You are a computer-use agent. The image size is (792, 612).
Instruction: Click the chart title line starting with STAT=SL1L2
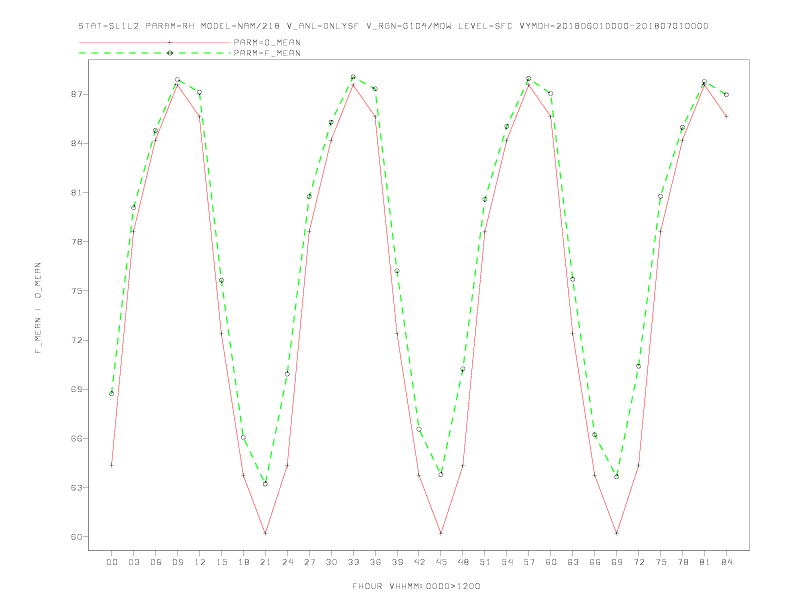point(393,26)
